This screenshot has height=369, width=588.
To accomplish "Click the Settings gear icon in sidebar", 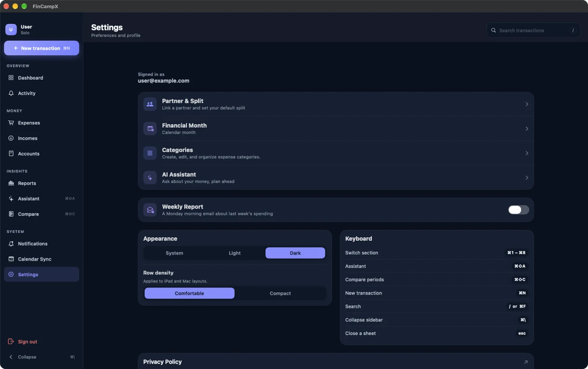I will (11, 275).
